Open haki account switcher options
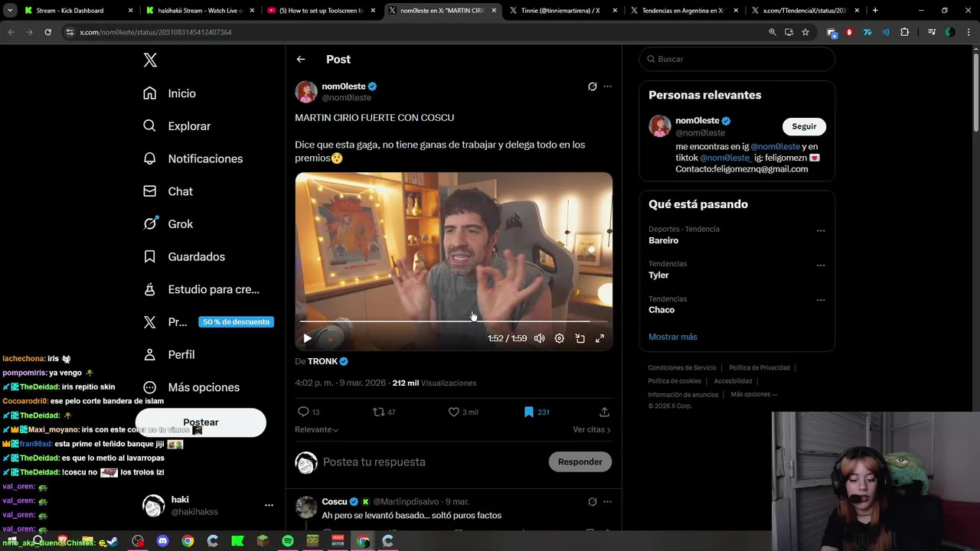Viewport: 980px width, 551px height. pyautogui.click(x=269, y=505)
